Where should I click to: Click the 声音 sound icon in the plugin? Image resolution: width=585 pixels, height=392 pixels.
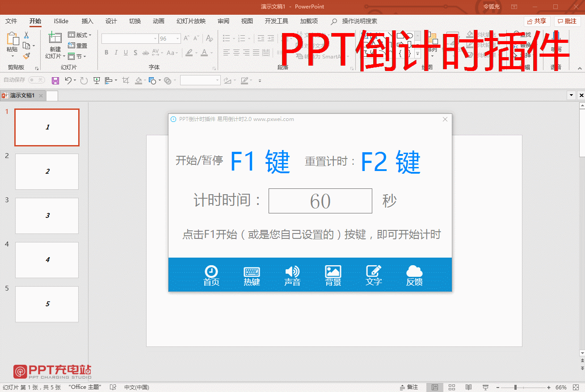(x=292, y=274)
